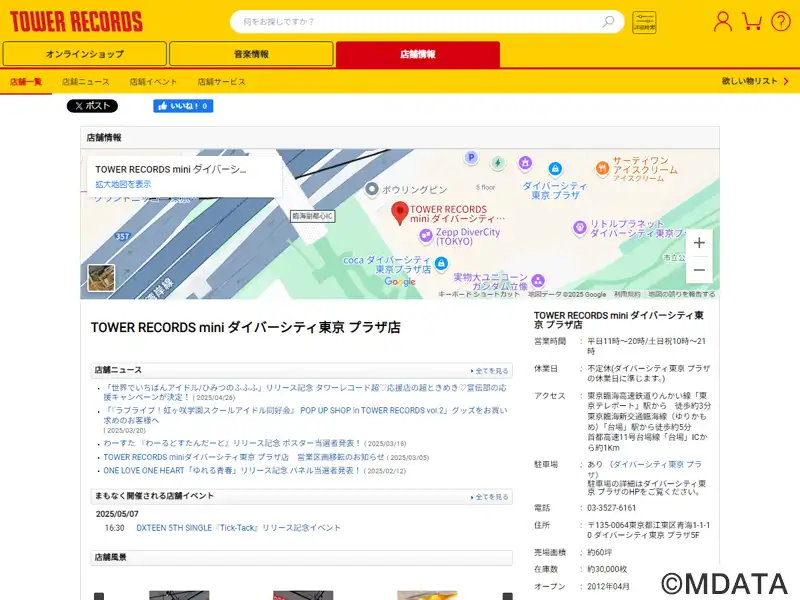Open the 店舗ニュース submenu item
Screen dimensions: 800x600
pyautogui.click(x=86, y=82)
